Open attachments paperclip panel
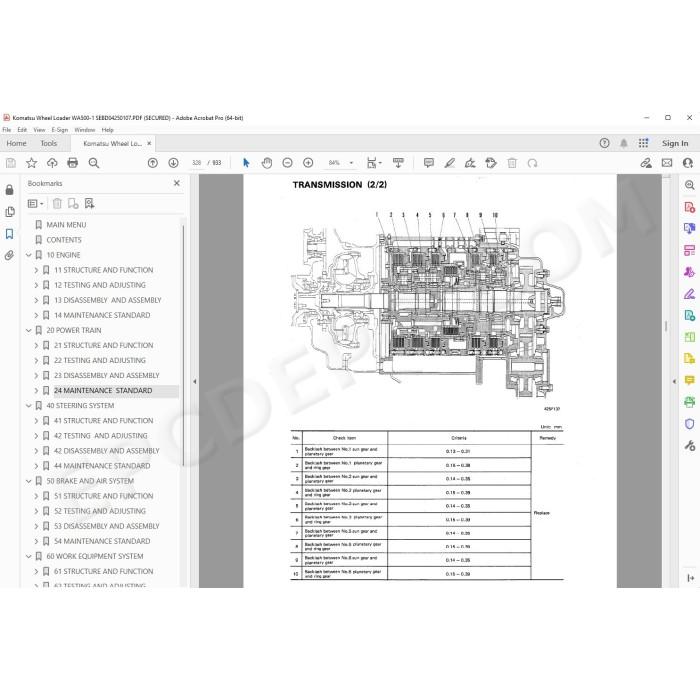Viewport: 700px width, 700px height. (x=9, y=255)
